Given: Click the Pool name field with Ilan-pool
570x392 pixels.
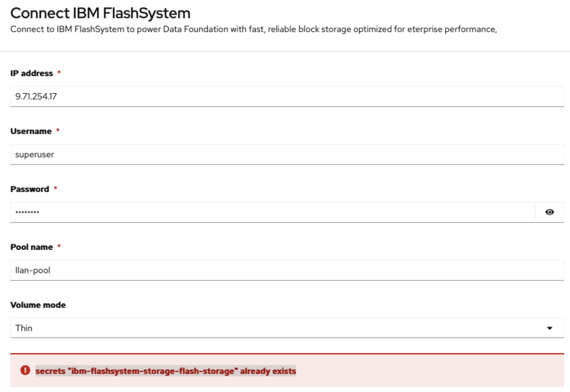Looking at the screenshot, I should tap(287, 270).
